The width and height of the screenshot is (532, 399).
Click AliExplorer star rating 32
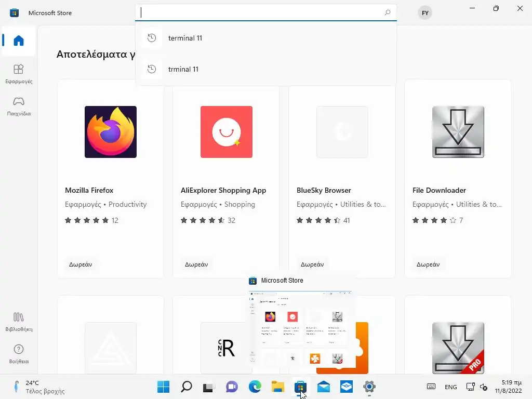[208, 220]
